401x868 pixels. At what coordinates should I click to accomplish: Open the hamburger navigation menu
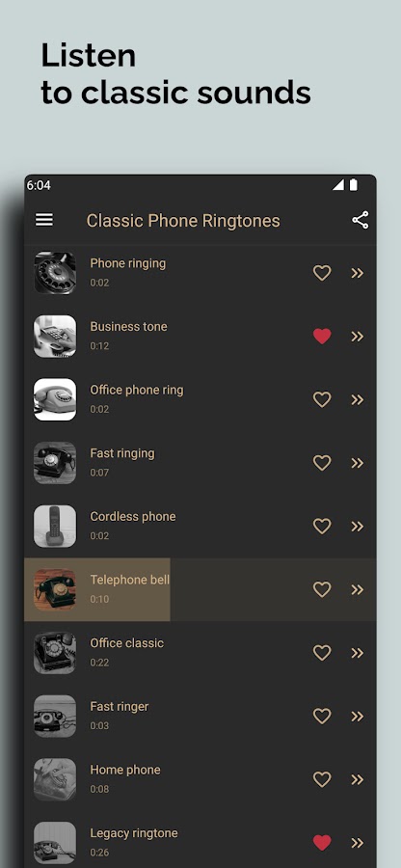tap(44, 220)
